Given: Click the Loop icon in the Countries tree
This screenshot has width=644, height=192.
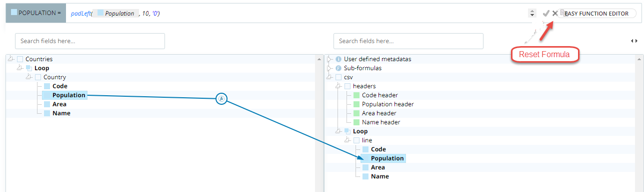Looking at the screenshot, I should pyautogui.click(x=29, y=68).
